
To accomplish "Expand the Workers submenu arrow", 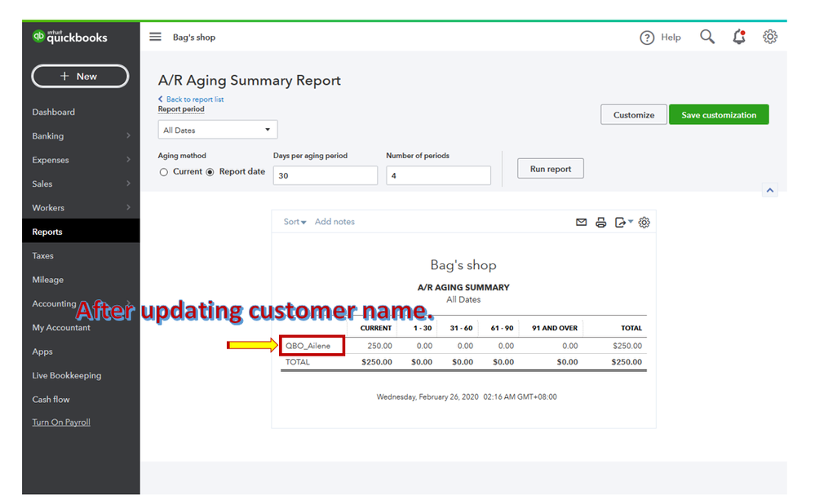I will 128,207.
